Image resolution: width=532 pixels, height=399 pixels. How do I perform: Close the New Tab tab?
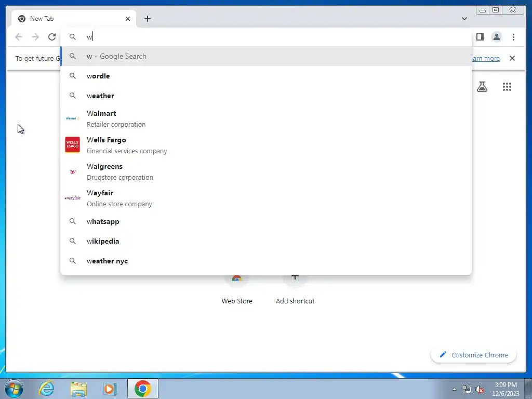128,19
